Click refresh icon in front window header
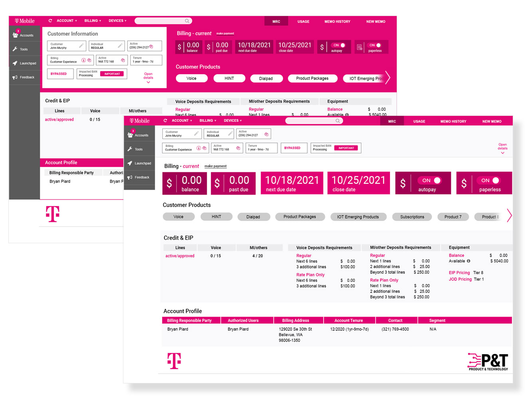 (165, 121)
